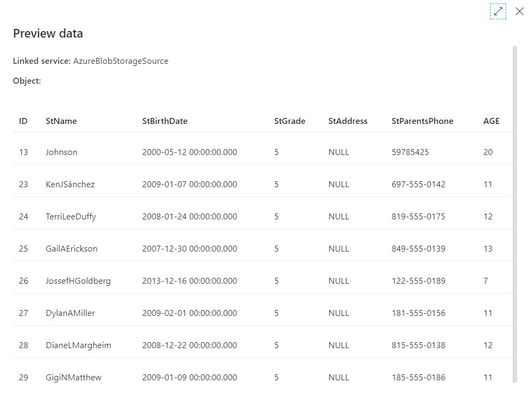Click the StParentsPhone column header
The image size is (532, 398).
coord(422,121)
